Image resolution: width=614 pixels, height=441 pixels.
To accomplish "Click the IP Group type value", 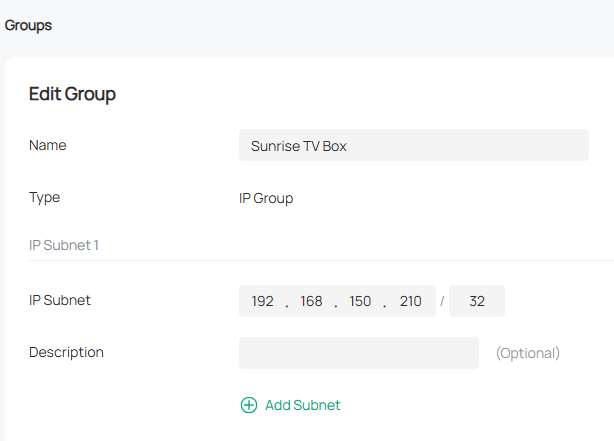I will tap(266, 198).
